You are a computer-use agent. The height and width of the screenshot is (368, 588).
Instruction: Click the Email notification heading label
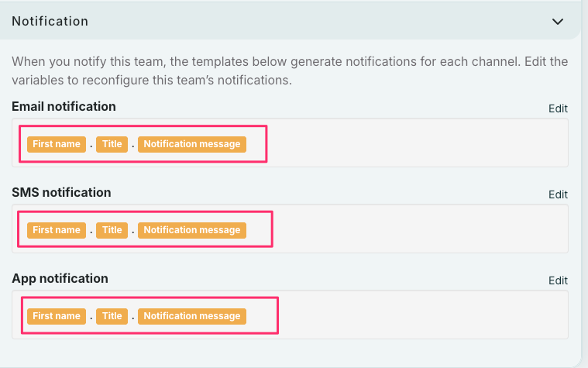click(64, 107)
